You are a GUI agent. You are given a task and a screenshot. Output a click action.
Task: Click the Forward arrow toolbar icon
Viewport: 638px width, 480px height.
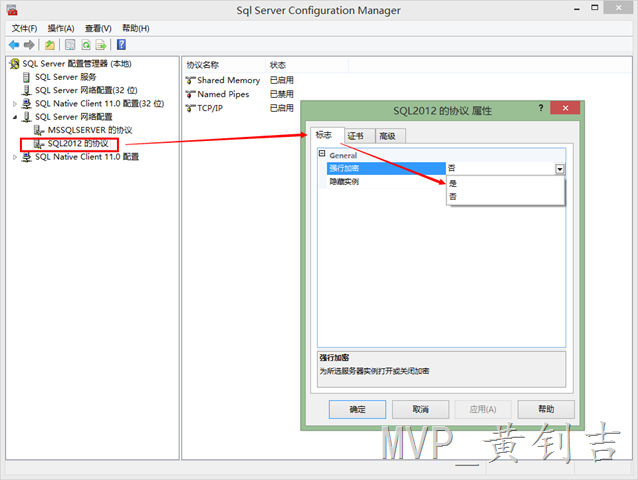29,45
